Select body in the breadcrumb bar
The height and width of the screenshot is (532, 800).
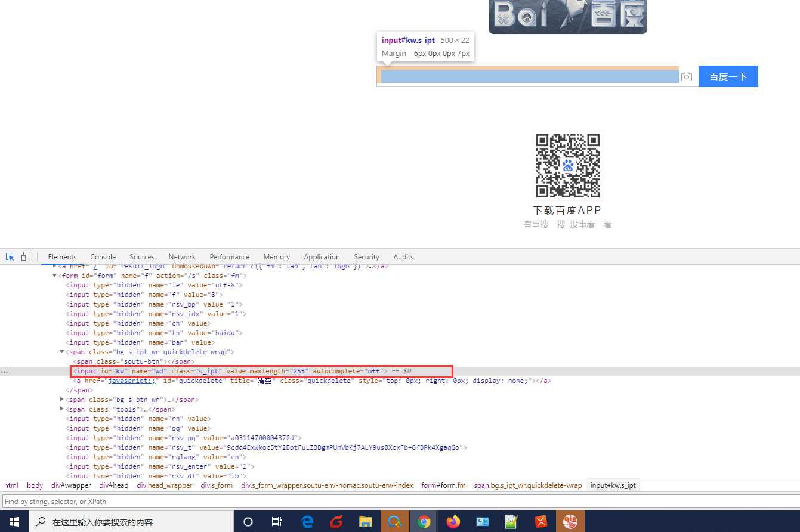[35, 485]
